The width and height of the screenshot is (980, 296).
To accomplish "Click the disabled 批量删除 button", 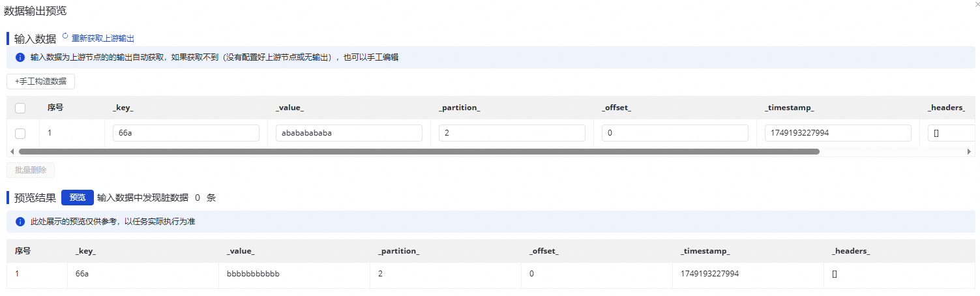I will [x=31, y=170].
